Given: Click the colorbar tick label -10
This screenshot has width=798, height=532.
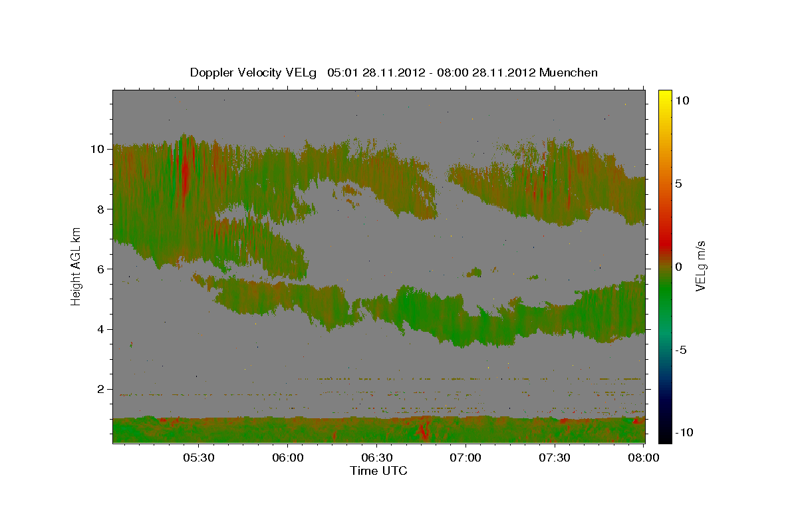Looking at the screenshot, I should (x=684, y=433).
